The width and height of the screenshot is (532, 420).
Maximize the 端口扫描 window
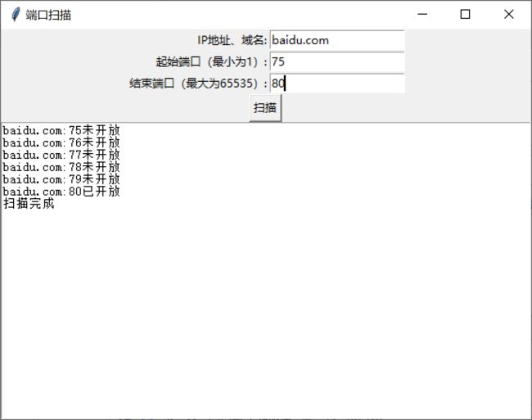point(465,14)
